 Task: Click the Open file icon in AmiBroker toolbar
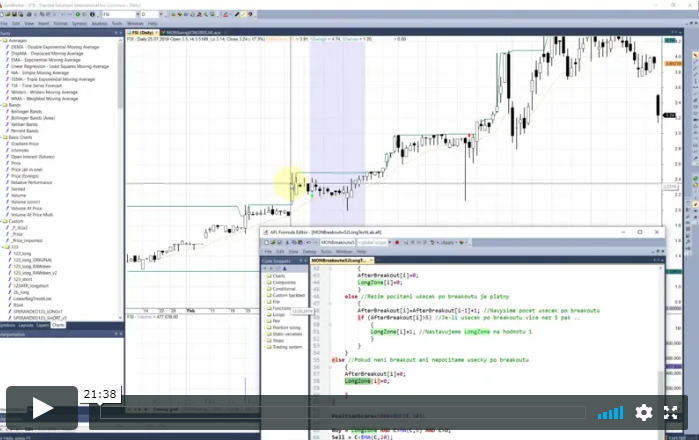pos(8,14)
